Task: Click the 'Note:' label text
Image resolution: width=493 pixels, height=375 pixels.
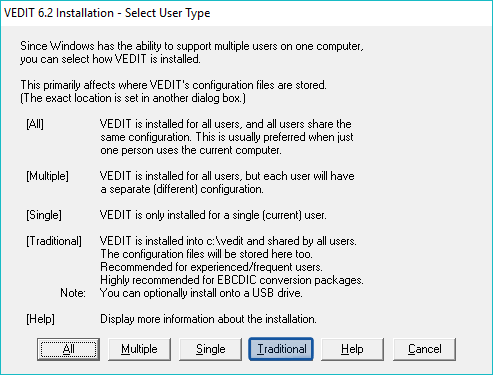Action: (73, 293)
